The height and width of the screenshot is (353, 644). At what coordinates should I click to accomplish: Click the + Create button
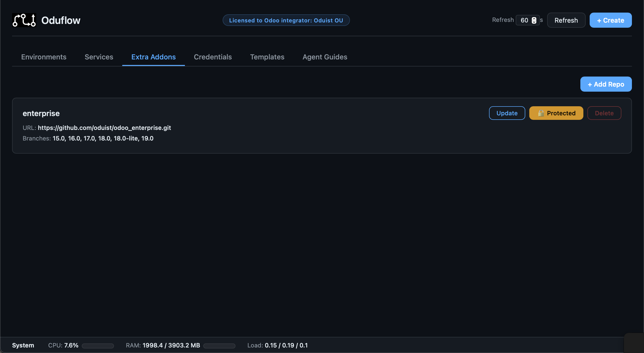pos(610,20)
